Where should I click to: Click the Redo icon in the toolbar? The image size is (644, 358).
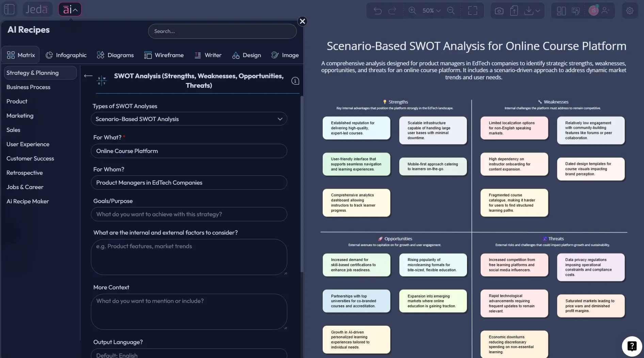point(393,11)
